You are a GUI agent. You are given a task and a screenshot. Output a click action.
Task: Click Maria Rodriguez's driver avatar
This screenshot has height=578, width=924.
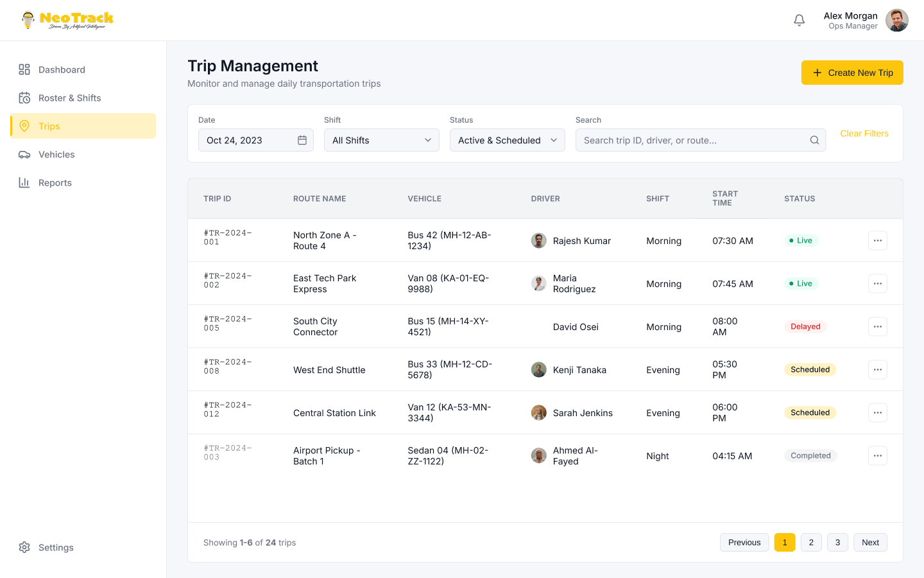pyautogui.click(x=539, y=283)
